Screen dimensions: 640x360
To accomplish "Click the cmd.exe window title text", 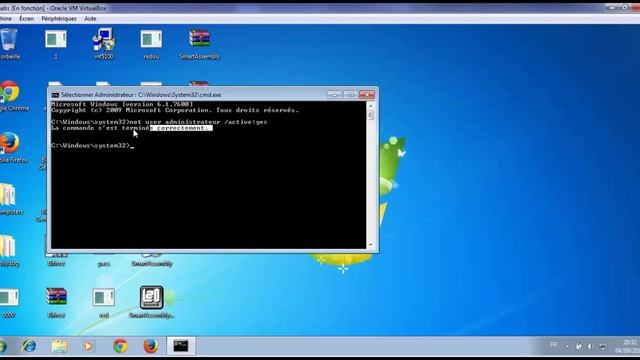I will tap(141, 95).
